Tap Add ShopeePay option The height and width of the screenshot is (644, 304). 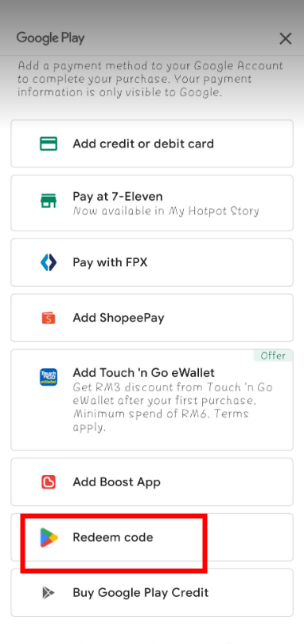click(152, 318)
